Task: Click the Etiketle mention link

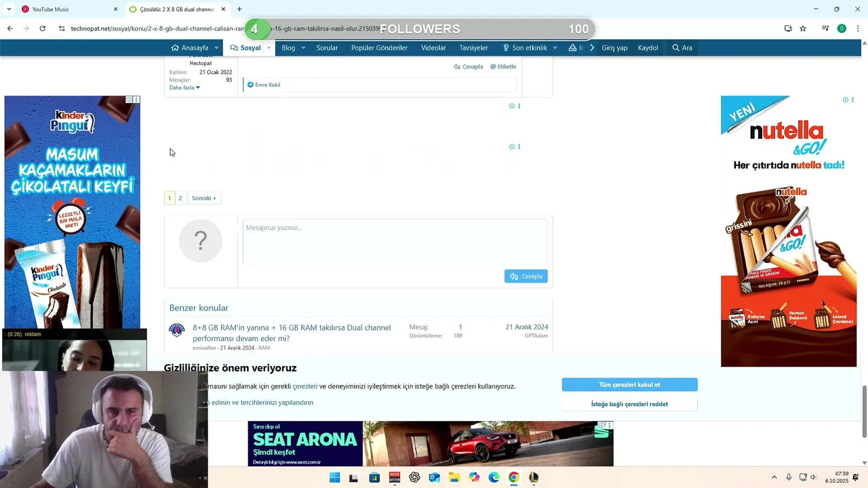Action: click(503, 66)
